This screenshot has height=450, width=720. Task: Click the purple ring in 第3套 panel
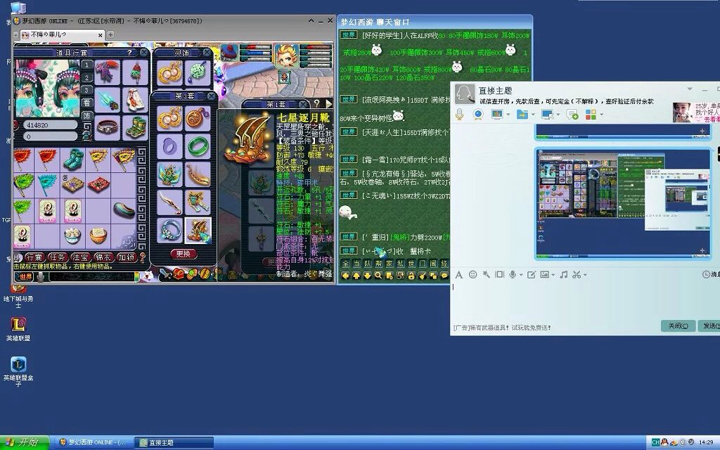[169, 146]
